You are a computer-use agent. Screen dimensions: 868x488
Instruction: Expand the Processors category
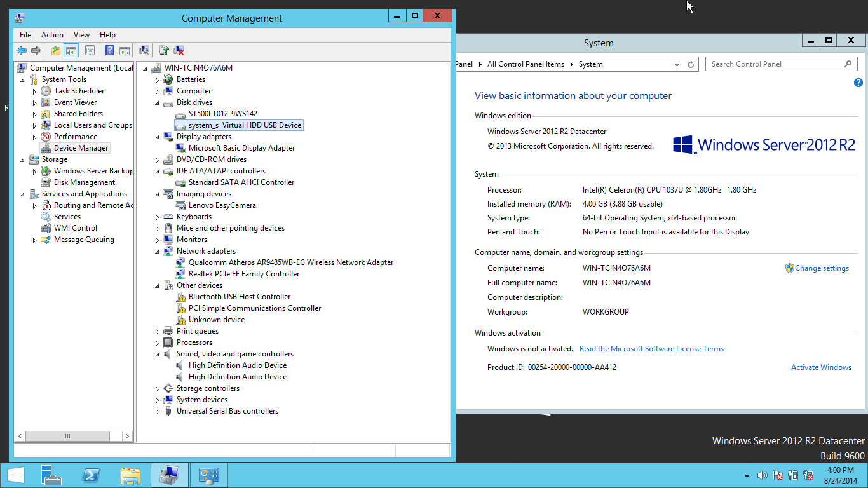tap(158, 343)
